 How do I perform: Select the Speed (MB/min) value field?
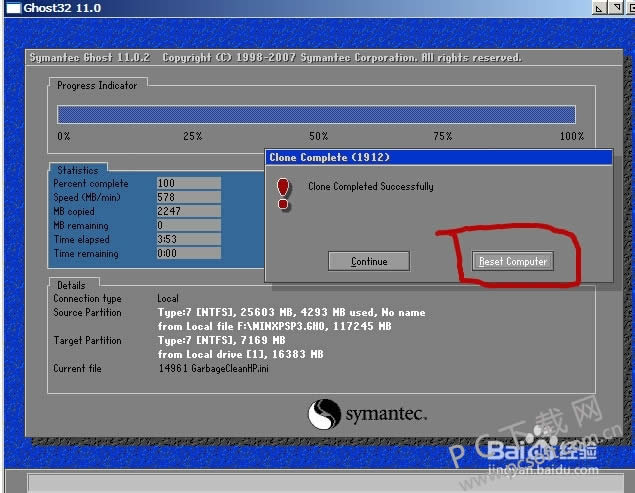click(x=188, y=197)
